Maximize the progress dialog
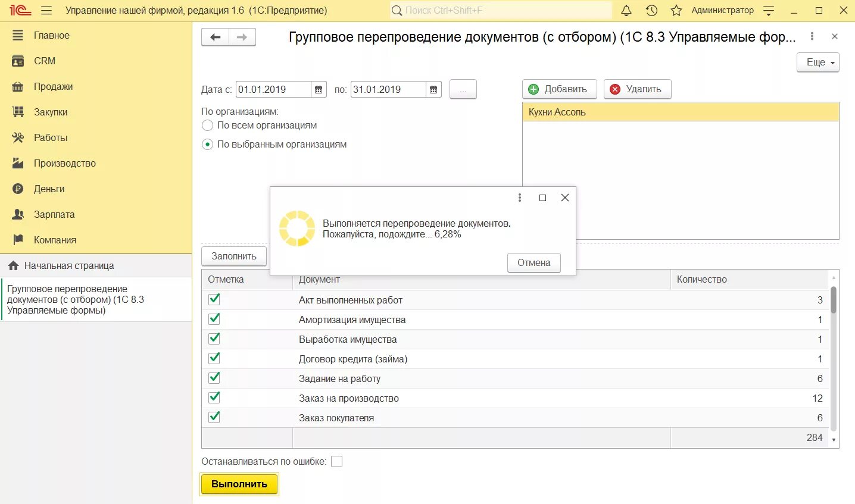The height and width of the screenshot is (504, 855). [x=542, y=198]
